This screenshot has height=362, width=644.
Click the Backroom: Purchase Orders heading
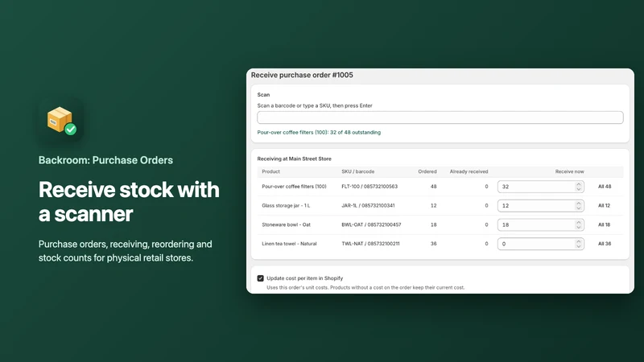point(105,160)
